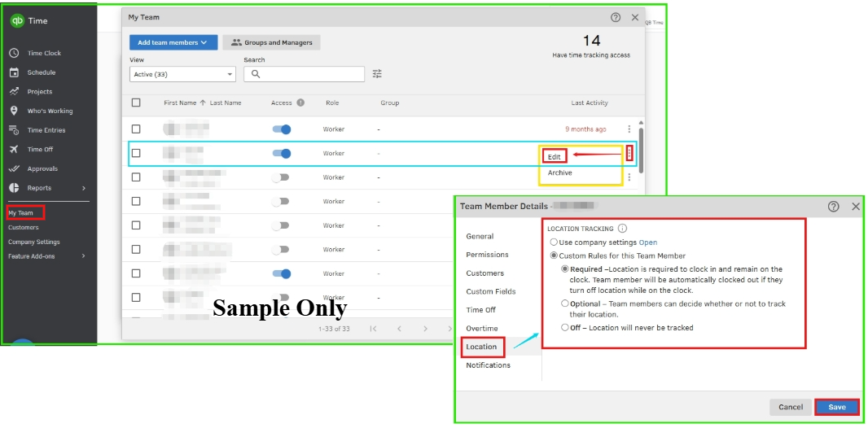Switch to Time Off tab in dialog
Screen dimensions: 868x428
point(481,310)
